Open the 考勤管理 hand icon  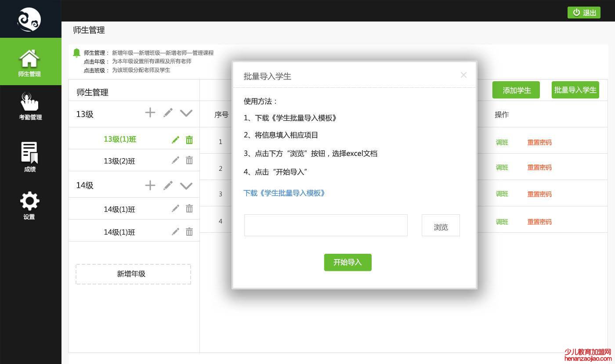(29, 101)
